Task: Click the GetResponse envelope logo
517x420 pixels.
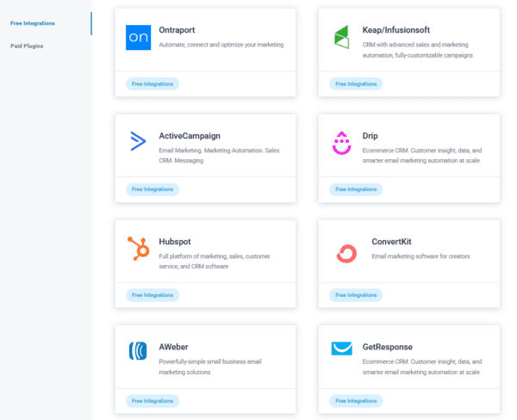Action: [342, 349]
